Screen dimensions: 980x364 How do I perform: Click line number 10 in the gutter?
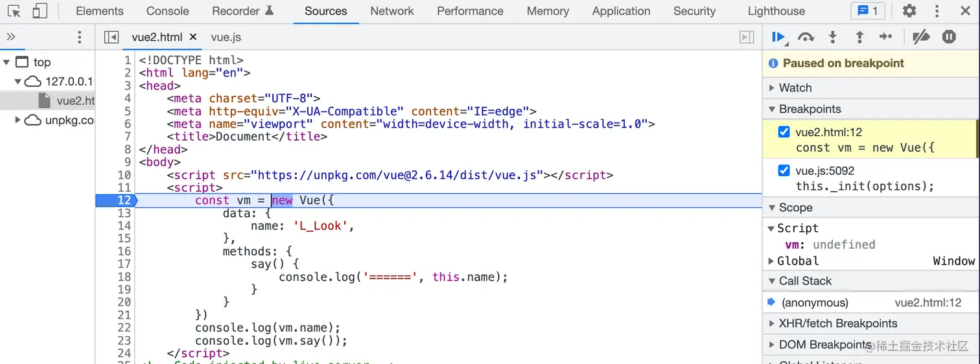pos(124,175)
